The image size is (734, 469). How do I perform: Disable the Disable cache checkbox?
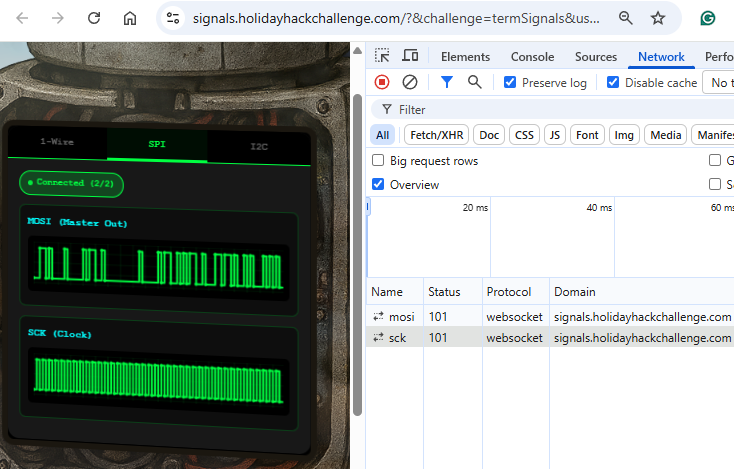pos(613,83)
